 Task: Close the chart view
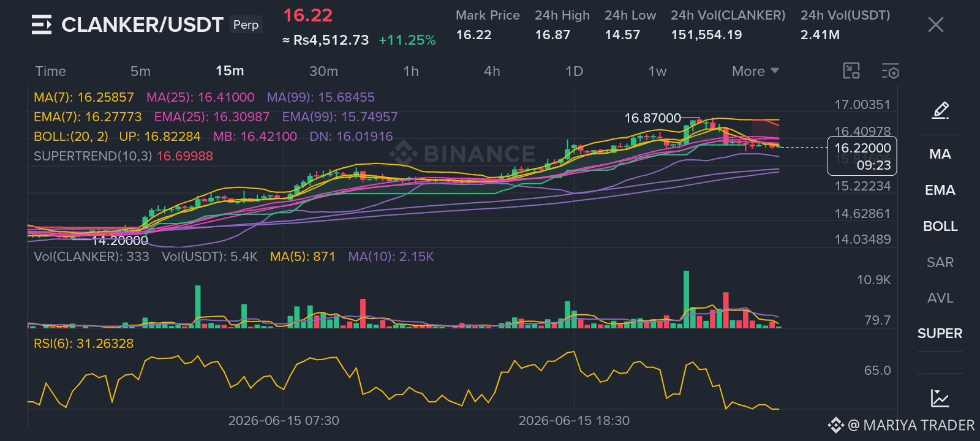[935, 24]
